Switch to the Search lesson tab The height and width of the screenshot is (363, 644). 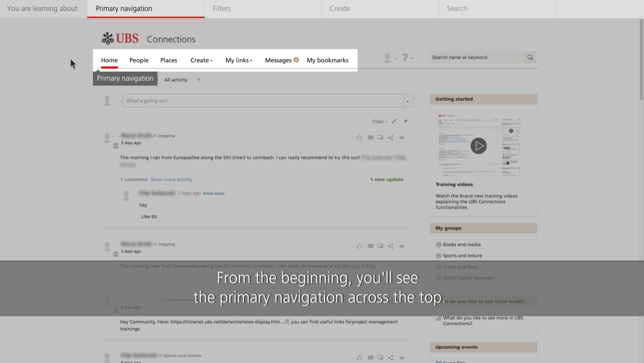click(x=498, y=8)
